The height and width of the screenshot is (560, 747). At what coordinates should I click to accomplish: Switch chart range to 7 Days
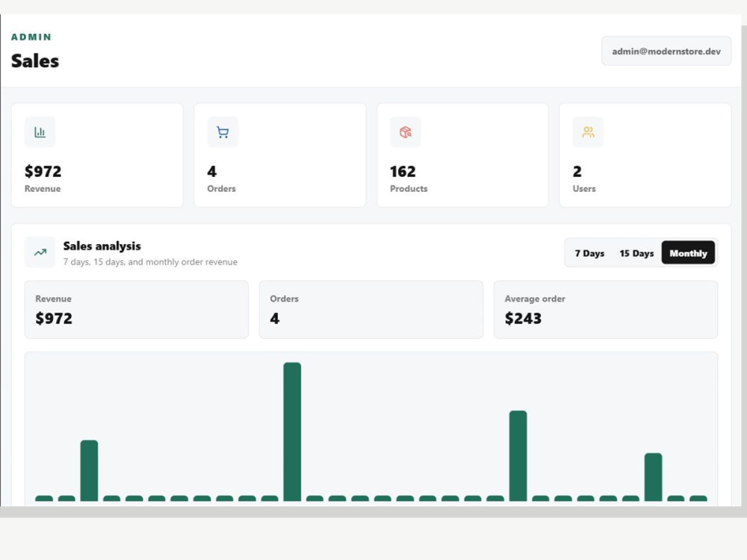589,253
